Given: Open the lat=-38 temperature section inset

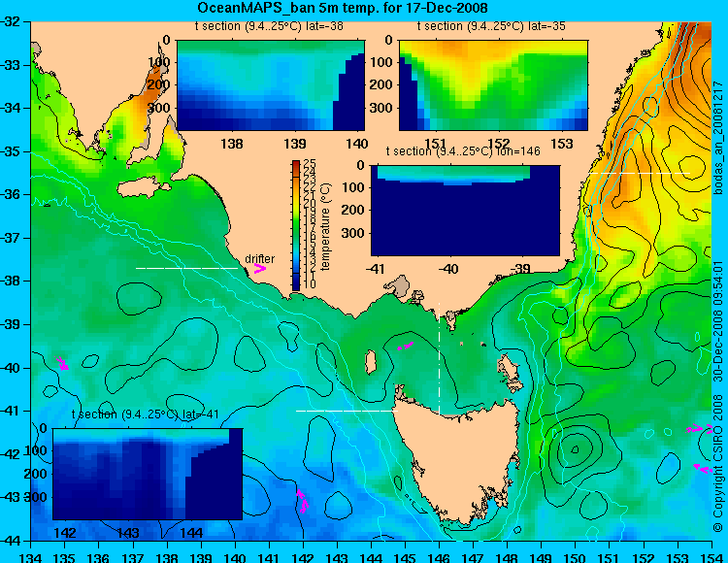Looking at the screenshot, I should coord(271,85).
